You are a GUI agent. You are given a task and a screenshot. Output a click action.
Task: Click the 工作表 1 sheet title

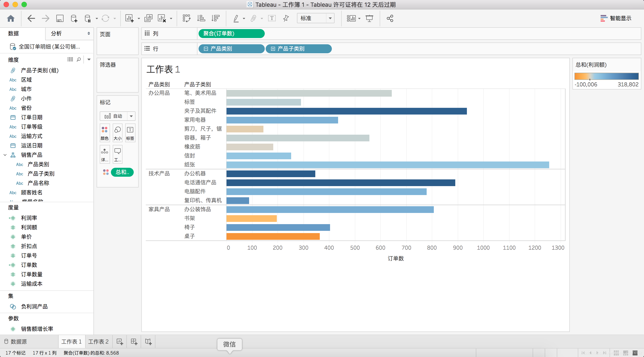(163, 69)
